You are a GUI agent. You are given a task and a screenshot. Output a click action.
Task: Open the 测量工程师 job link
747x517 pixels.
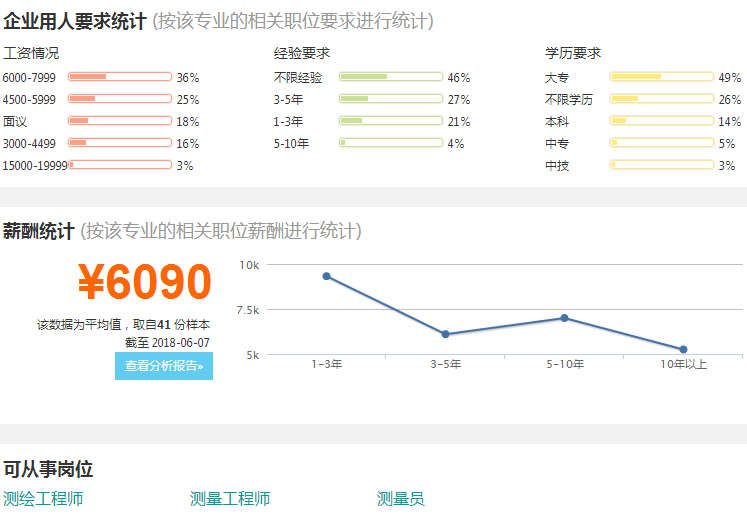click(230, 499)
